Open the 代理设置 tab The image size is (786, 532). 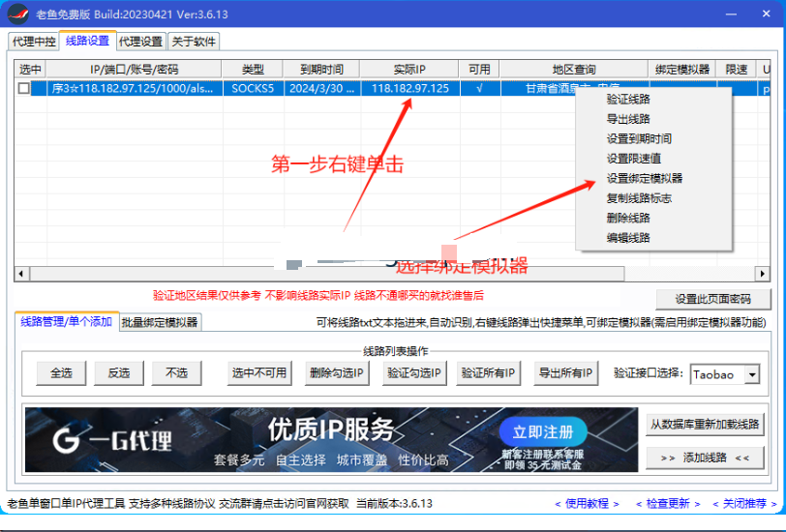click(x=141, y=41)
